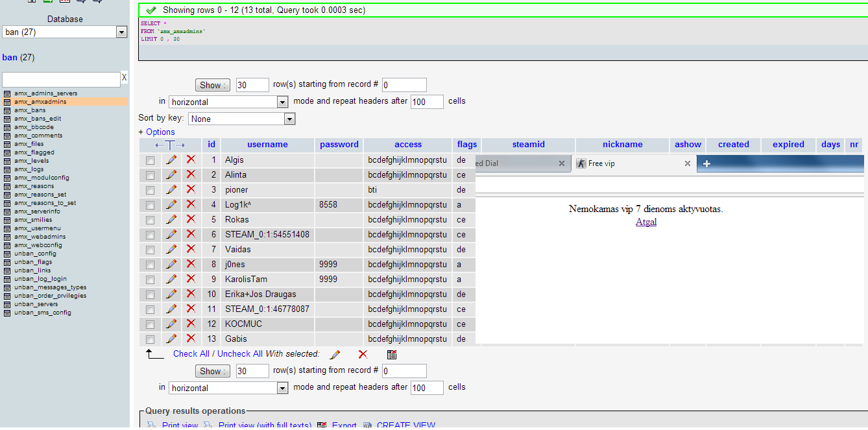
Task: Click the Check All link
Action: coord(191,354)
